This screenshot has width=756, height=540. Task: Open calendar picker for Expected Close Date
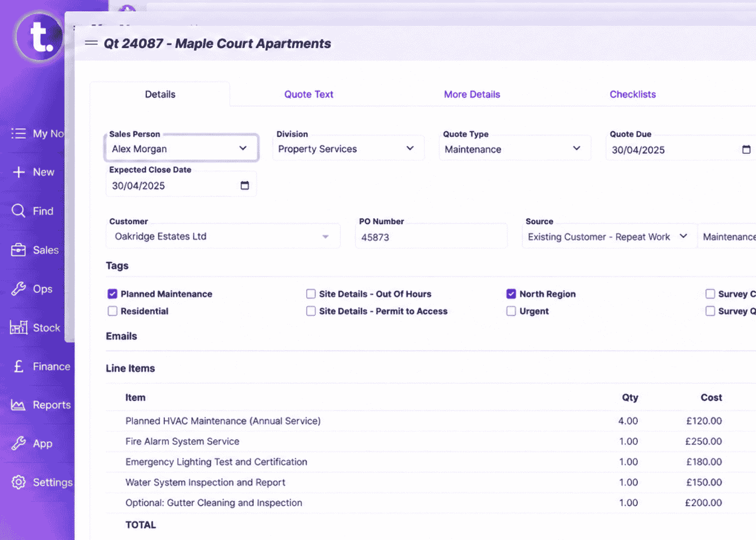point(245,185)
